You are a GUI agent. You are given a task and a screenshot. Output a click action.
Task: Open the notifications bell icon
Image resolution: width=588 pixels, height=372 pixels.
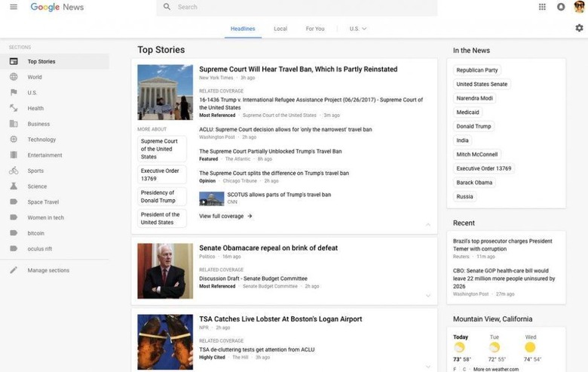[561, 7]
